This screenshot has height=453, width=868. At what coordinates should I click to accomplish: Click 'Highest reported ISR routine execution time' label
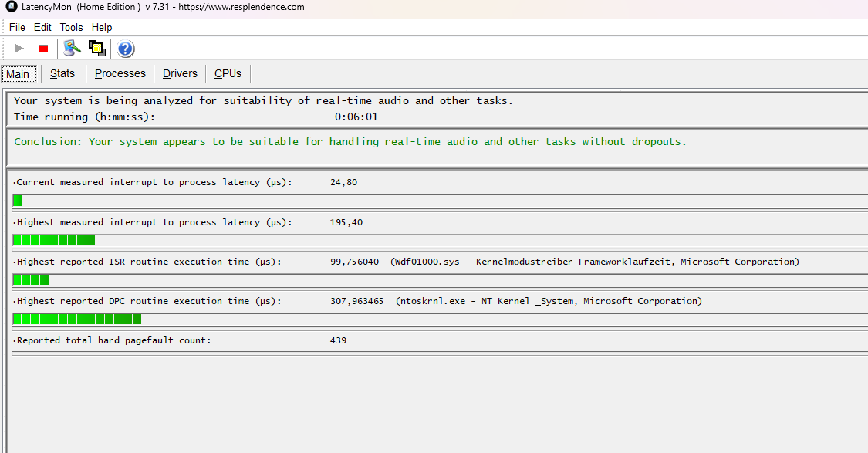point(149,262)
